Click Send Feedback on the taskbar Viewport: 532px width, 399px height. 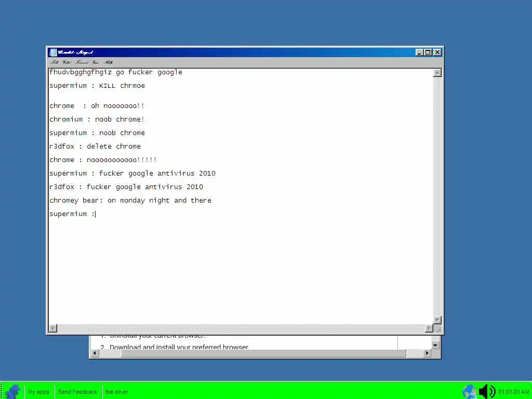(77, 392)
